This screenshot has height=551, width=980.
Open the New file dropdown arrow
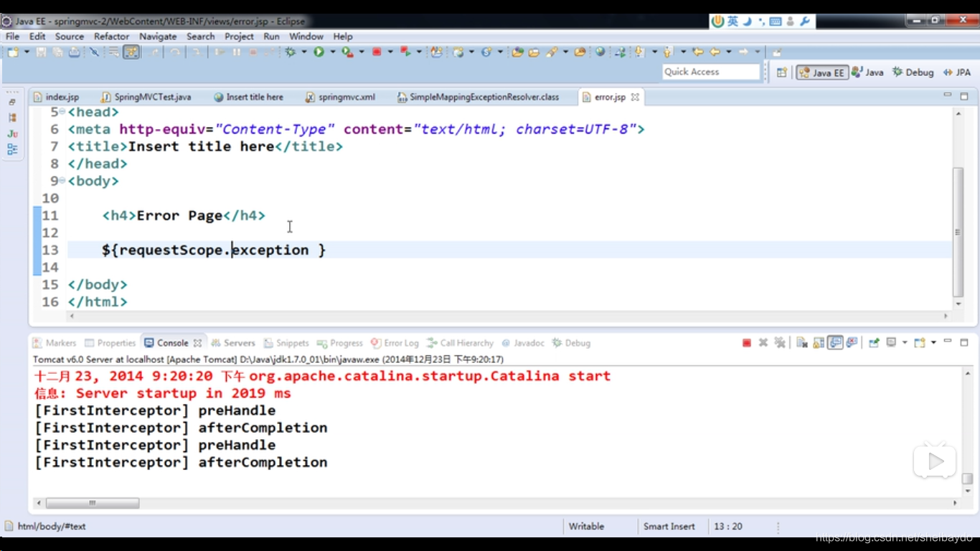(27, 52)
